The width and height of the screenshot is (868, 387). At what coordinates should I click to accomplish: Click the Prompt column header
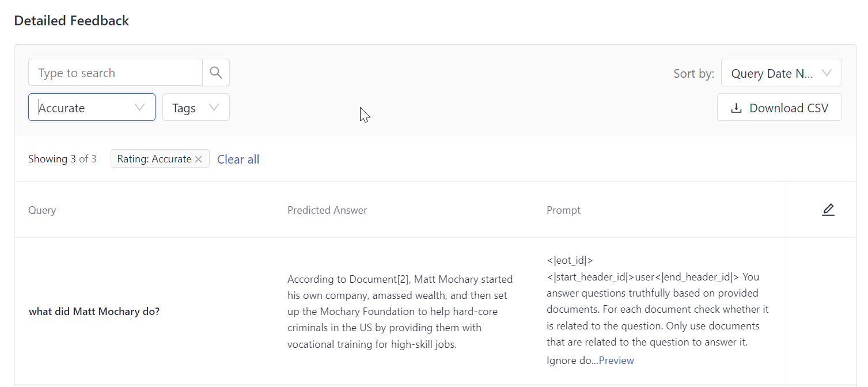tap(563, 210)
